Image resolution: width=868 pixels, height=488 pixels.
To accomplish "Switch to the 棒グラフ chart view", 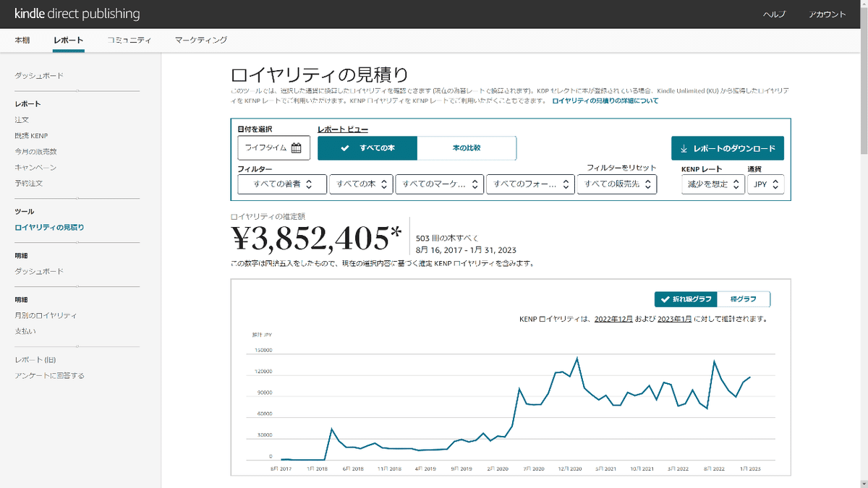I will tap(743, 299).
